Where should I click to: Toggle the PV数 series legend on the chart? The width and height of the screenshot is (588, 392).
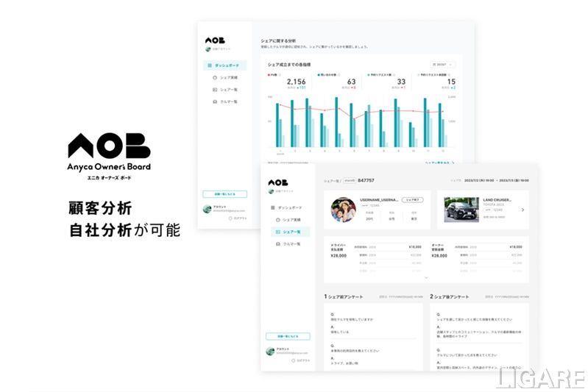coord(269,75)
